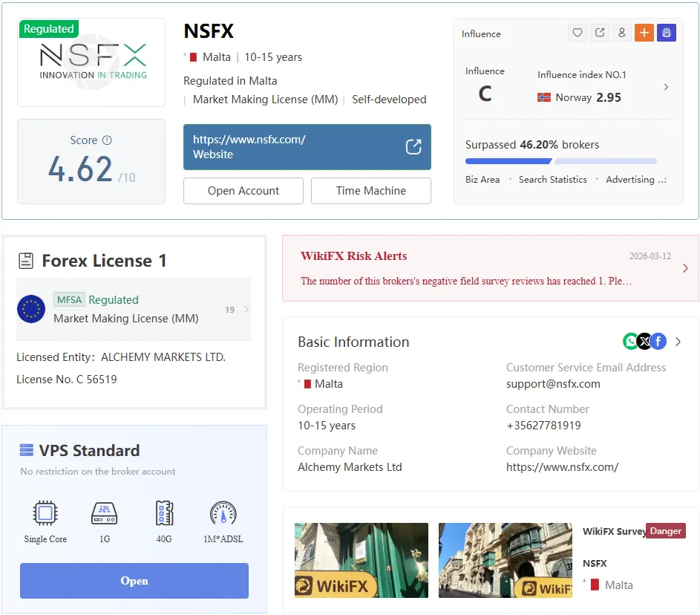Click the 40G storage icon

tap(164, 512)
